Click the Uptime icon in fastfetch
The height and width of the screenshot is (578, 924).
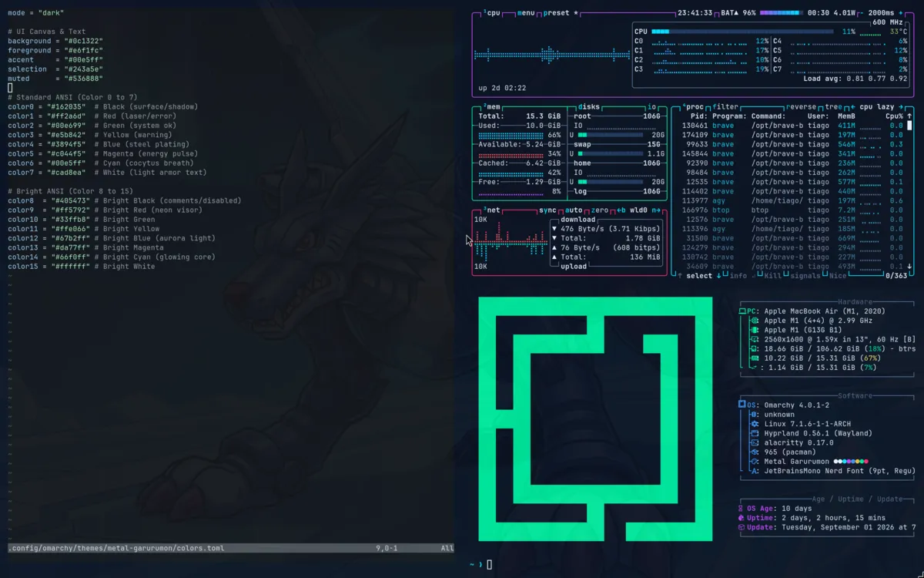point(742,518)
